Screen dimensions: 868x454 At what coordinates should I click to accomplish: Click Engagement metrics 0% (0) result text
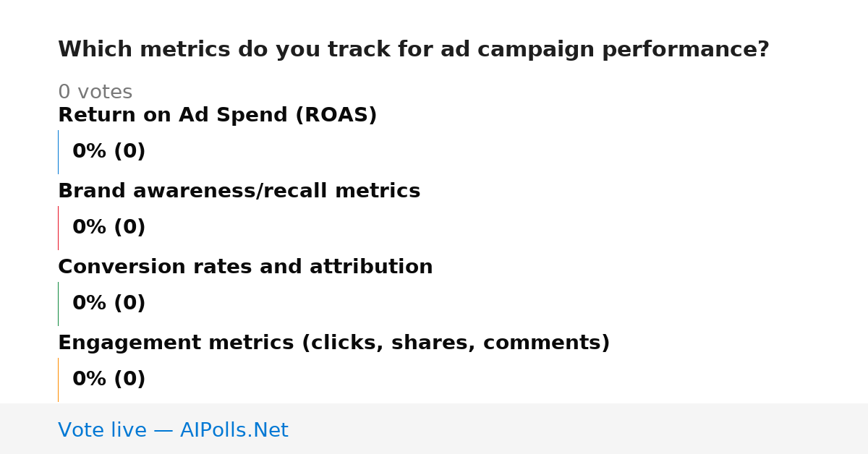[x=109, y=380]
